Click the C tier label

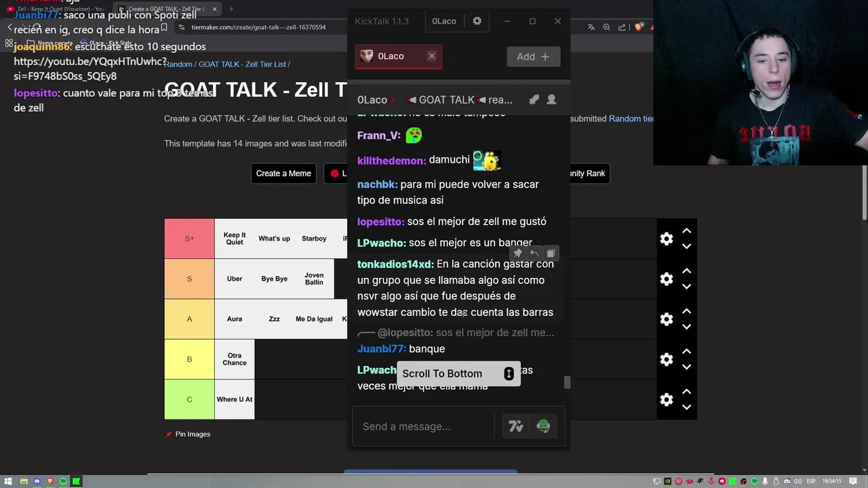point(189,399)
